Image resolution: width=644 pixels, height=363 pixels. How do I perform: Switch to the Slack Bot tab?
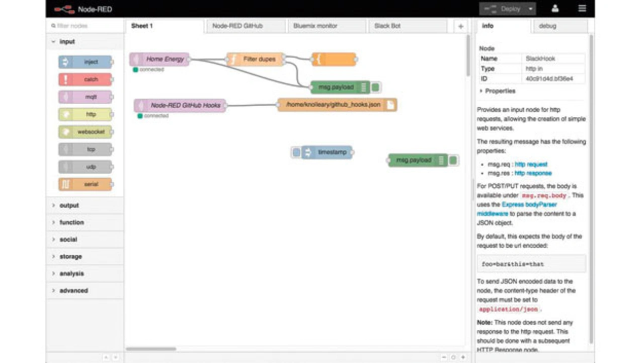[408, 26]
